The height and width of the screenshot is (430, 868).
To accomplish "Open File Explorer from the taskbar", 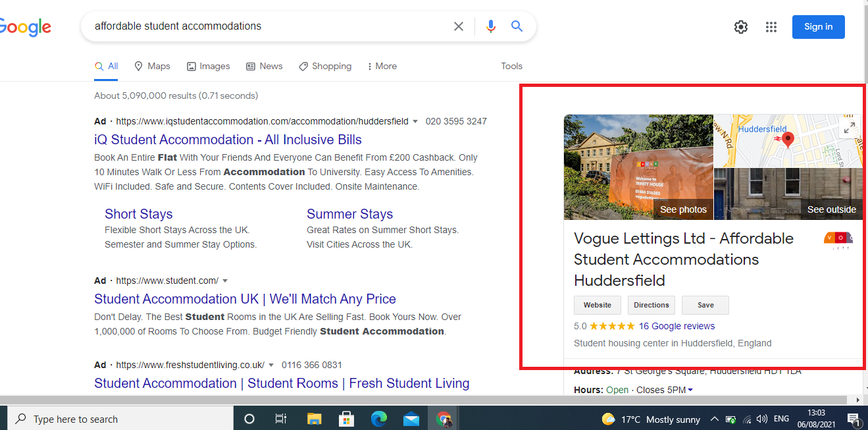I will tap(314, 419).
